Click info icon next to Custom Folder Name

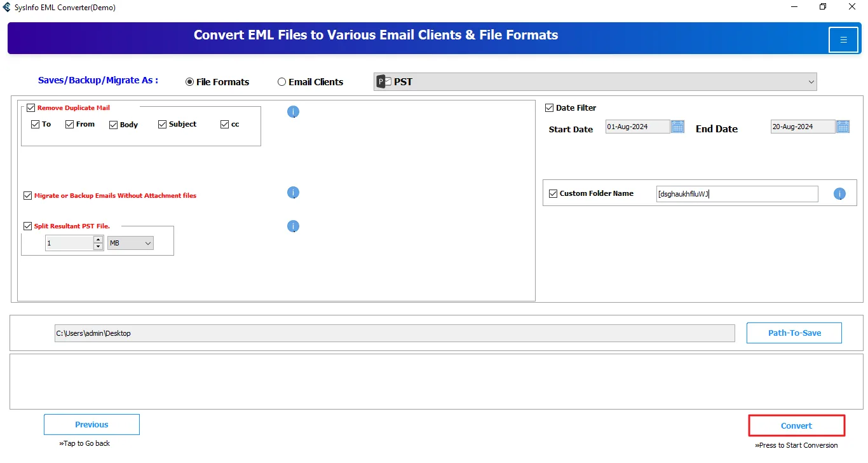tap(839, 194)
